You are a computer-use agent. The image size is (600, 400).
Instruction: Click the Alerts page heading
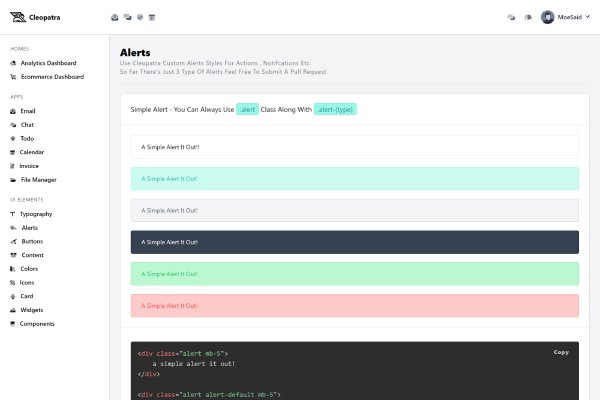(x=135, y=52)
